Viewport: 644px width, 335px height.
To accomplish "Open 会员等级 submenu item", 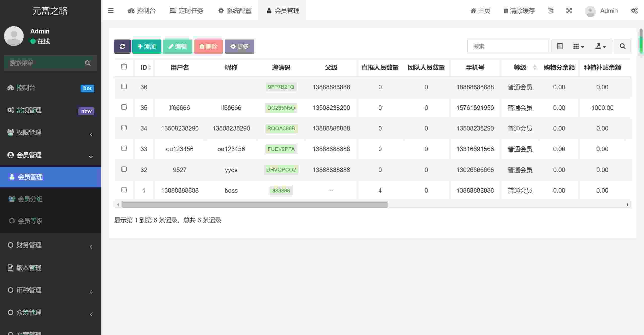I will (50, 221).
